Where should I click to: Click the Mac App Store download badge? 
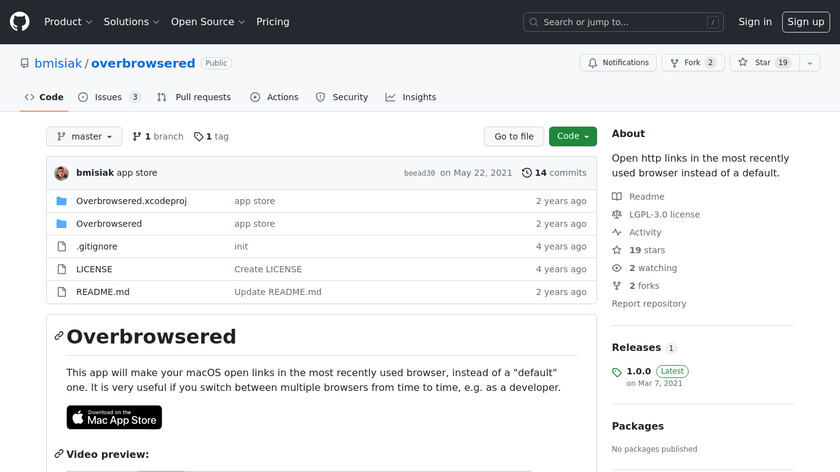click(x=114, y=417)
